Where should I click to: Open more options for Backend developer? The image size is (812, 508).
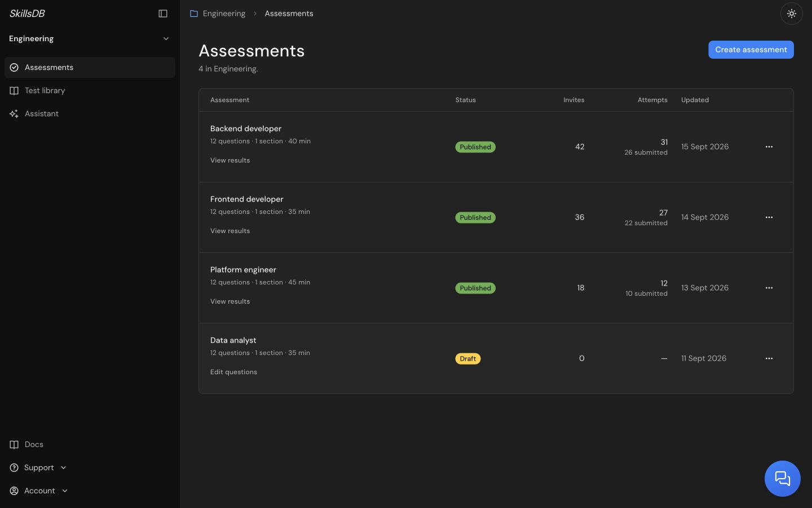click(x=769, y=147)
